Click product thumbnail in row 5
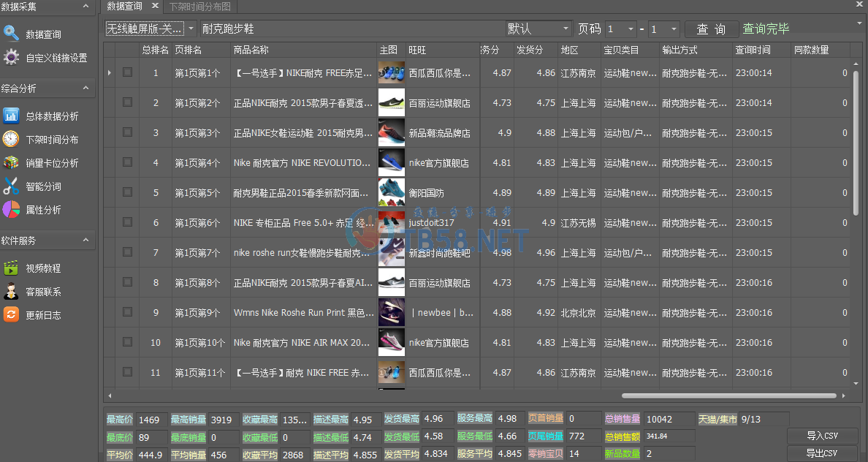The image size is (868, 462). (392, 192)
